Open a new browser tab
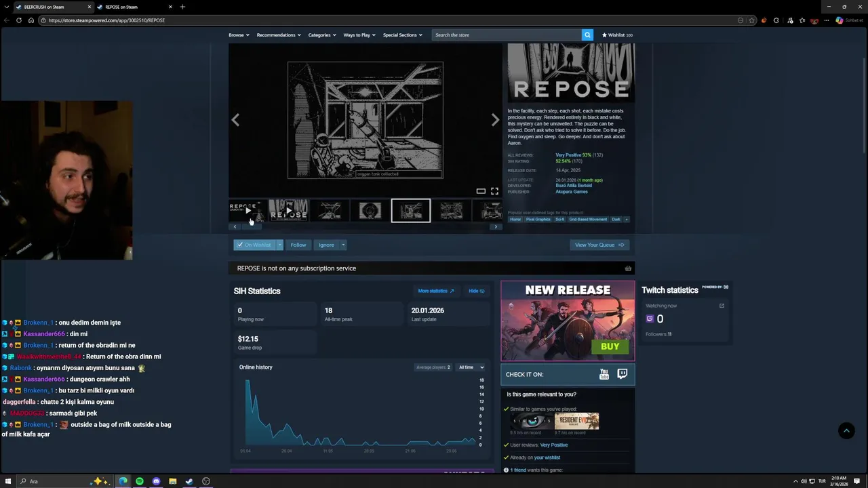Viewport: 868px width, 488px height. 182,7
